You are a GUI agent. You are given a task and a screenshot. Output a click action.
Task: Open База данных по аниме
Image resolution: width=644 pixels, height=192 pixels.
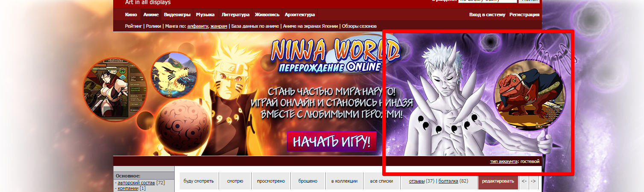click(255, 26)
